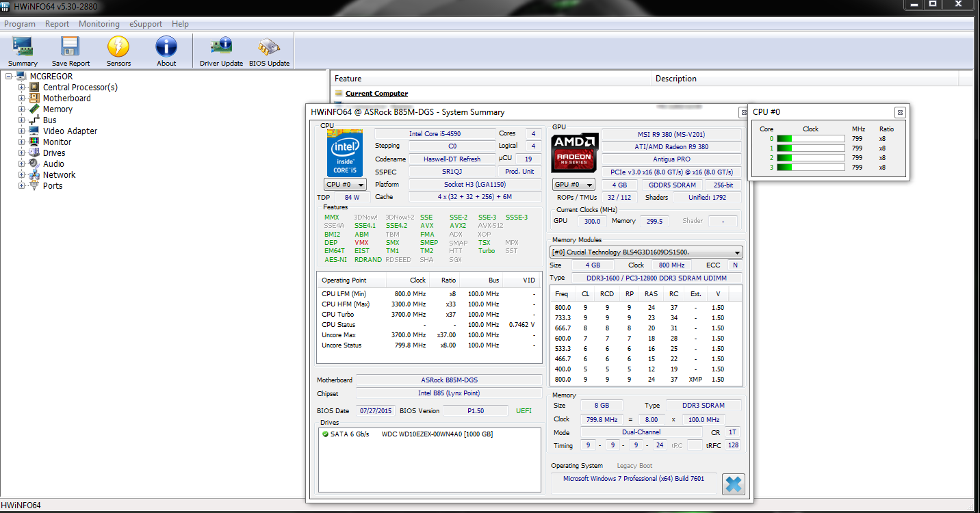The image size is (980, 513).
Task: Click the Dual-Channel mode field
Action: pos(641,433)
